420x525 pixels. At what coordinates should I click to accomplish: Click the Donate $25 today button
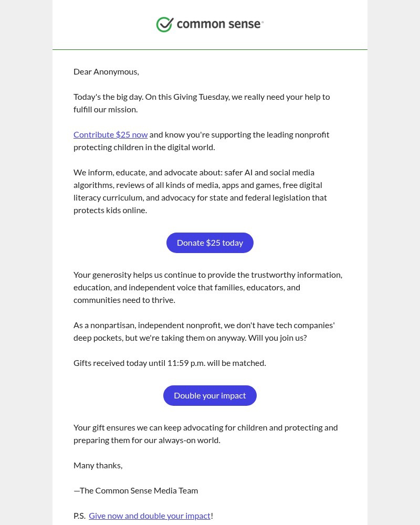tap(210, 243)
